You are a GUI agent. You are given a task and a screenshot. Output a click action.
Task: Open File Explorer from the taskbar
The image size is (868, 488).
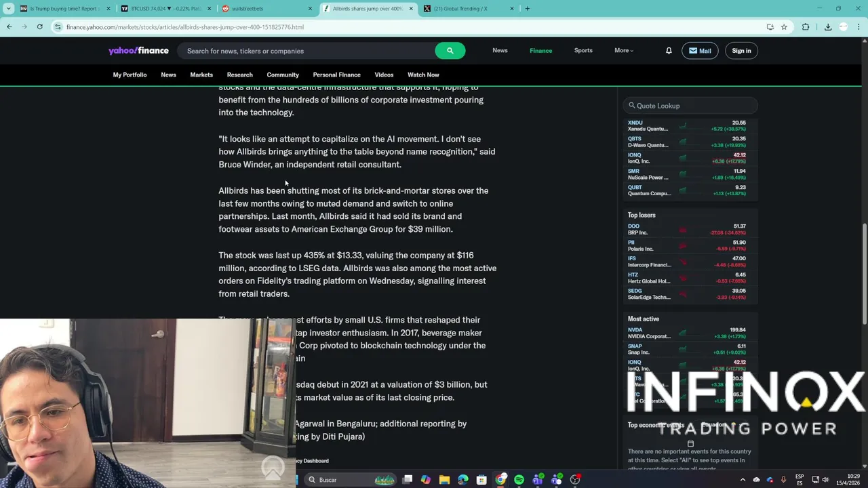coord(444,480)
